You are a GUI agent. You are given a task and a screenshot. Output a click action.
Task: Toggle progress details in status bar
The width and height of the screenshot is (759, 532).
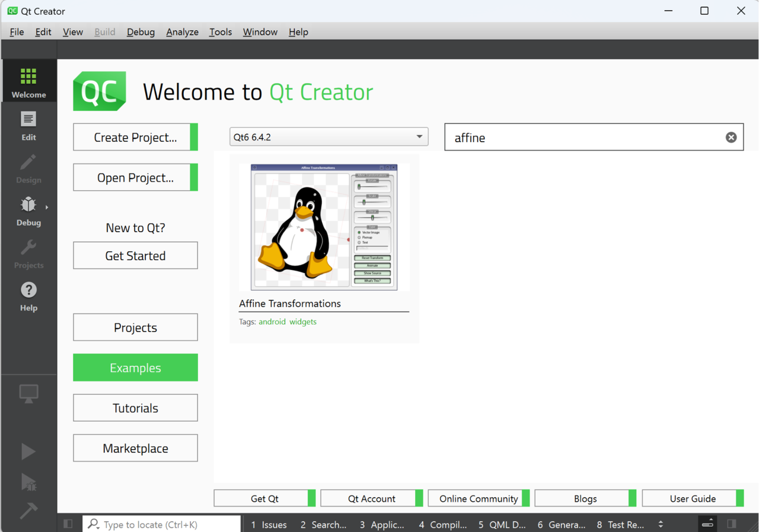(707, 524)
